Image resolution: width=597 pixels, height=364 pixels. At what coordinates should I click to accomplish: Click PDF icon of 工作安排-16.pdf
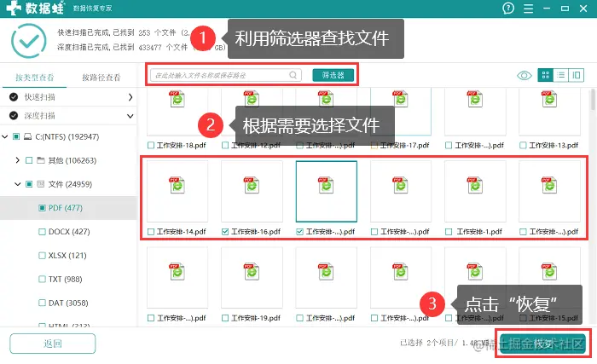click(x=252, y=186)
